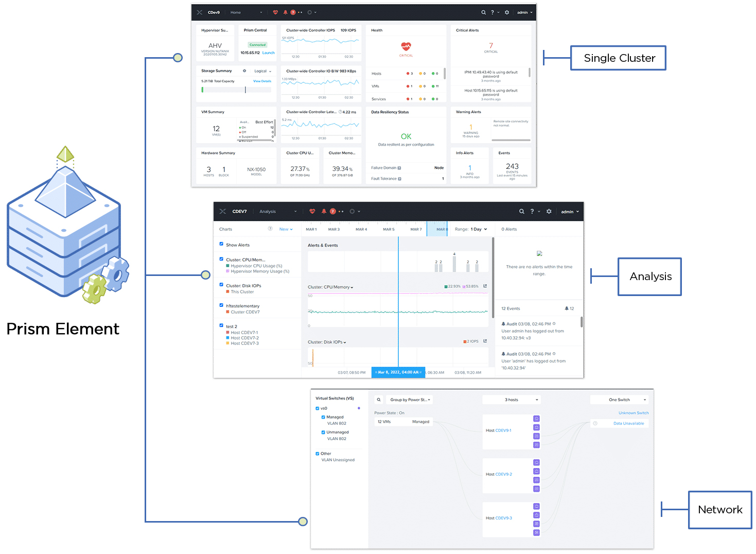Click Charts help question mark icon
Screen dimensions: 756x554
tap(270, 229)
